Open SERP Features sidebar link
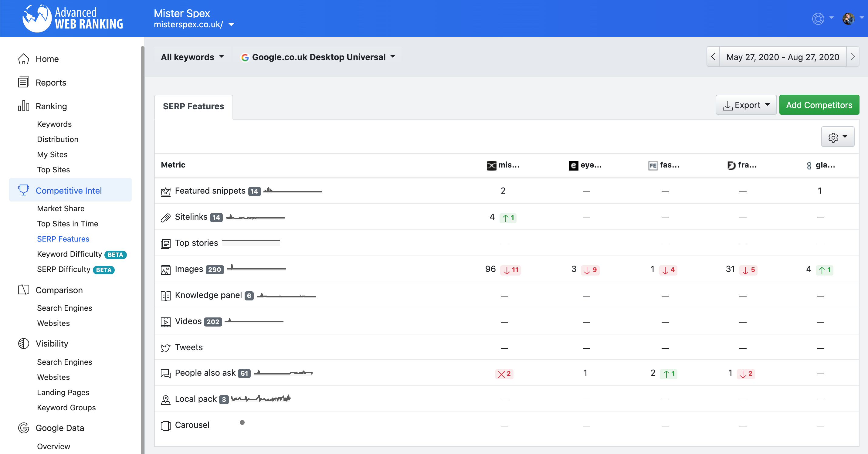The height and width of the screenshot is (454, 868). pos(63,239)
